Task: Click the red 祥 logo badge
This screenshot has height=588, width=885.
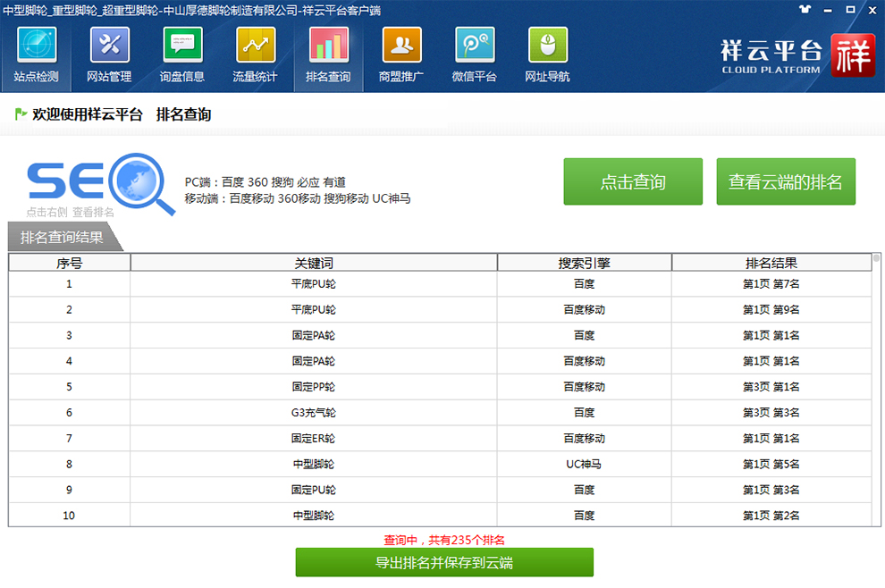Action: (852, 56)
